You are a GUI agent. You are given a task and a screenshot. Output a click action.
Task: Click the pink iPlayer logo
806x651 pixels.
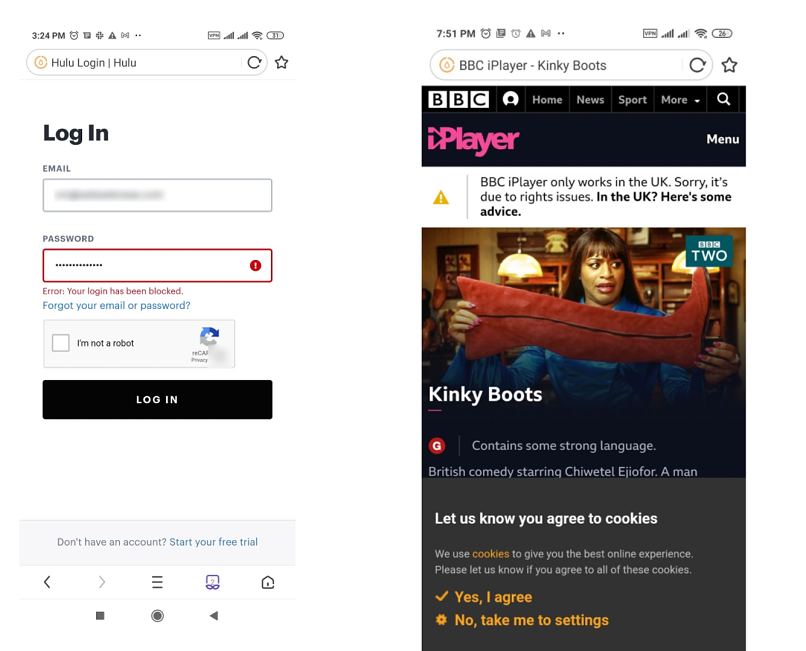click(473, 140)
